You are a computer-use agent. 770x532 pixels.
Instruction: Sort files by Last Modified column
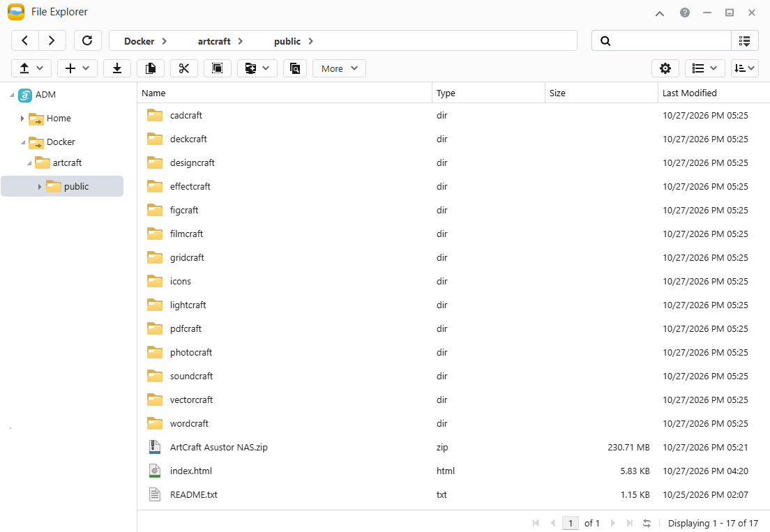pyautogui.click(x=714, y=93)
